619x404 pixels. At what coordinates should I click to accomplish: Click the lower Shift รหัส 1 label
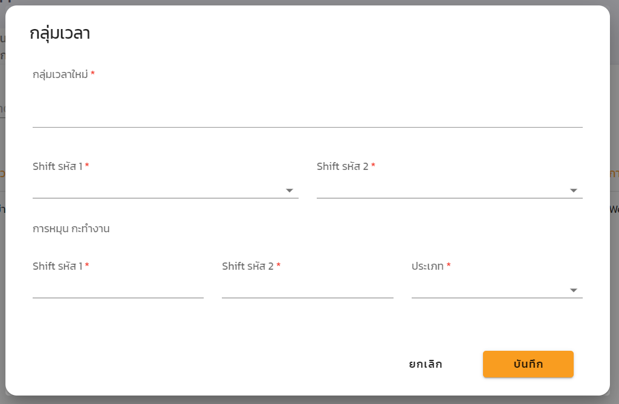(58, 267)
